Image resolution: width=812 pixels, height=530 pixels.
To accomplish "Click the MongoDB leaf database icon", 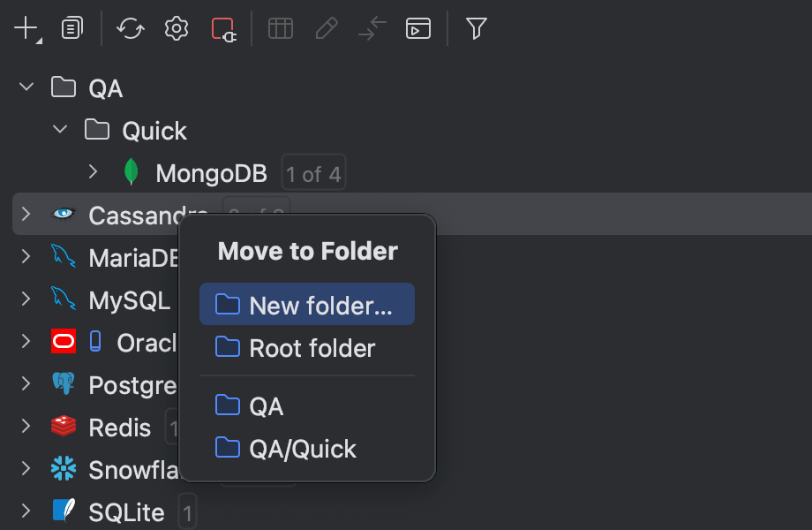I will 131,172.
